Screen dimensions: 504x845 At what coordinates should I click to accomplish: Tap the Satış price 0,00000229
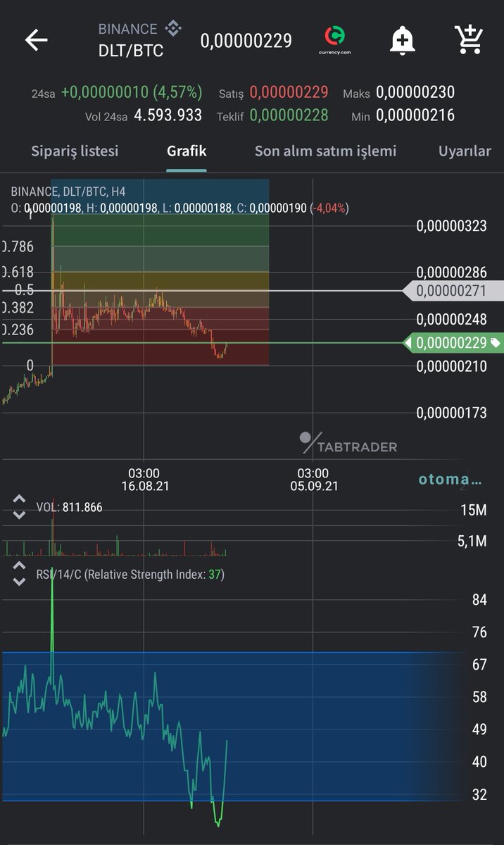tap(289, 92)
